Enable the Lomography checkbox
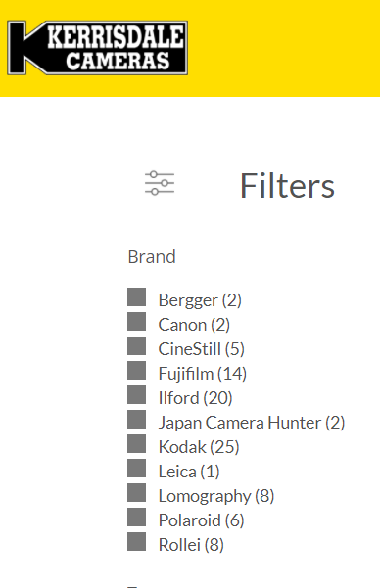The width and height of the screenshot is (380, 588). [137, 493]
